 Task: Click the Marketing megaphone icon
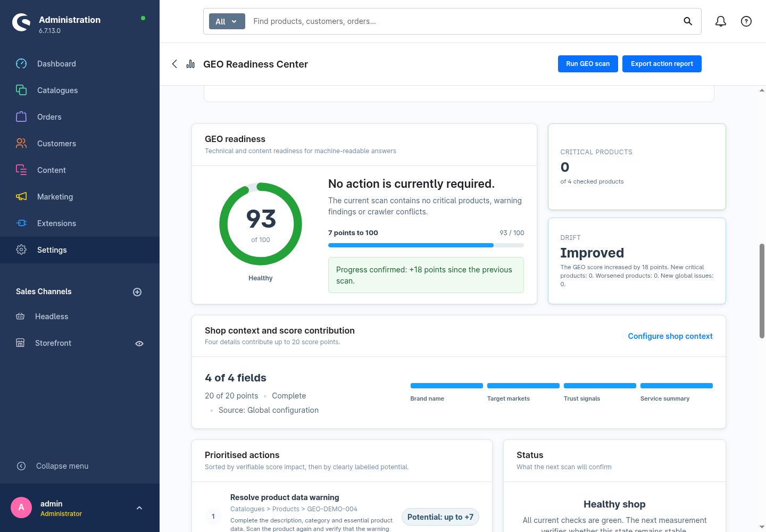pyautogui.click(x=21, y=197)
